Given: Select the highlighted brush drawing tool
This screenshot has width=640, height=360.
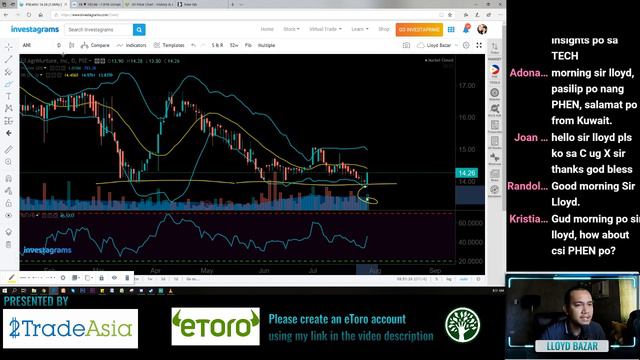Looking at the screenshot, I should coord(9,84).
